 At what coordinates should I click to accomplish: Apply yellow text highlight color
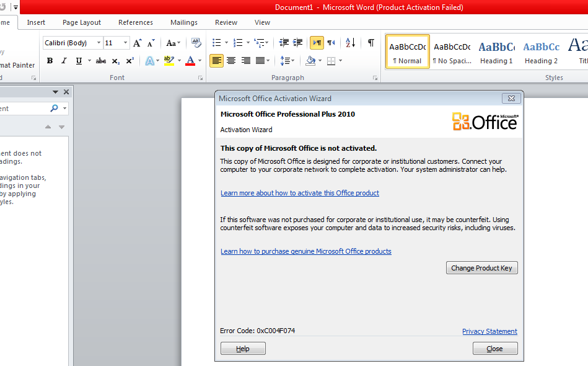[x=169, y=61]
